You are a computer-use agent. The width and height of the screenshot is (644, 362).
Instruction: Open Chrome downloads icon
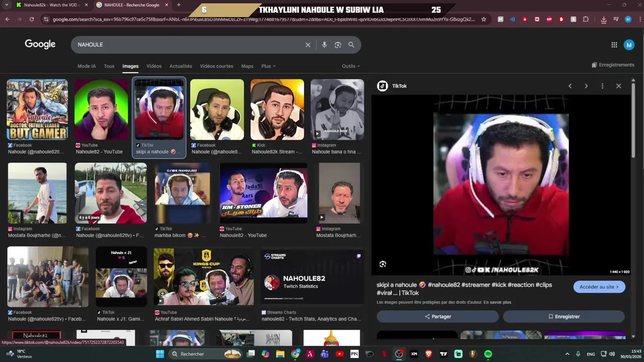(x=604, y=19)
